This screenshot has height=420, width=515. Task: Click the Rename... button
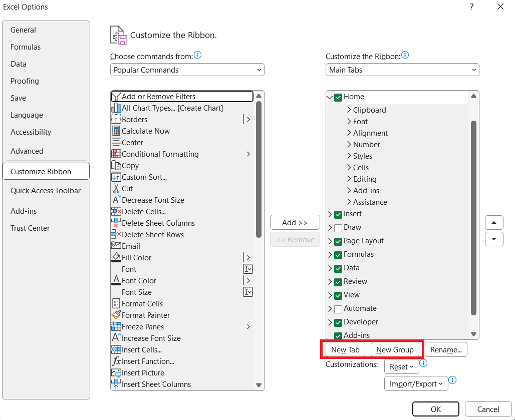tap(446, 349)
